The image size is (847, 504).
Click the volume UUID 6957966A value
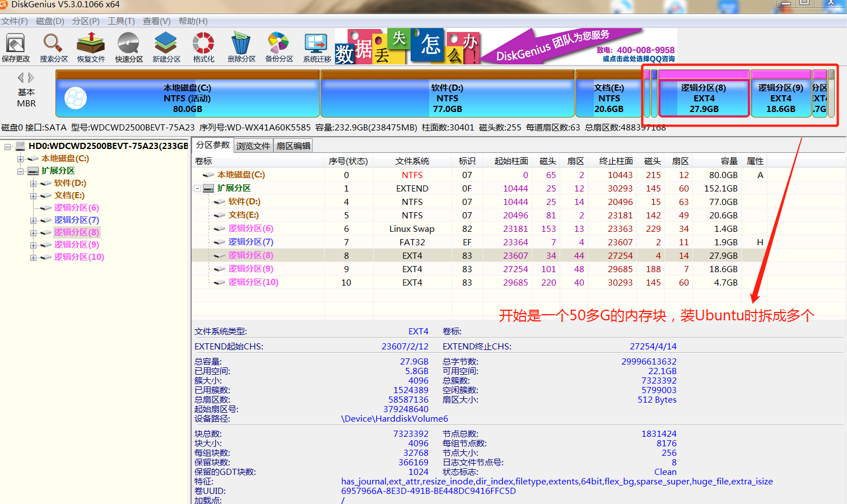(x=429, y=491)
